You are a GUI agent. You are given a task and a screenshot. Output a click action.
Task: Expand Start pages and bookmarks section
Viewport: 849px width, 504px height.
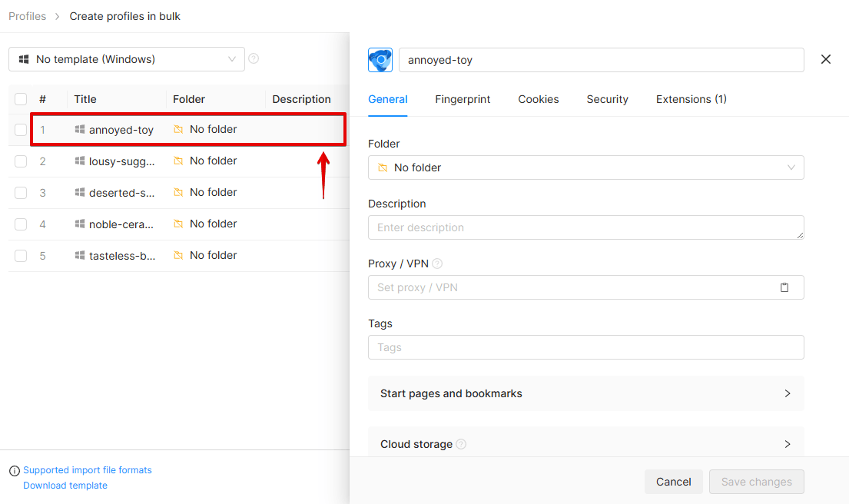(586, 393)
